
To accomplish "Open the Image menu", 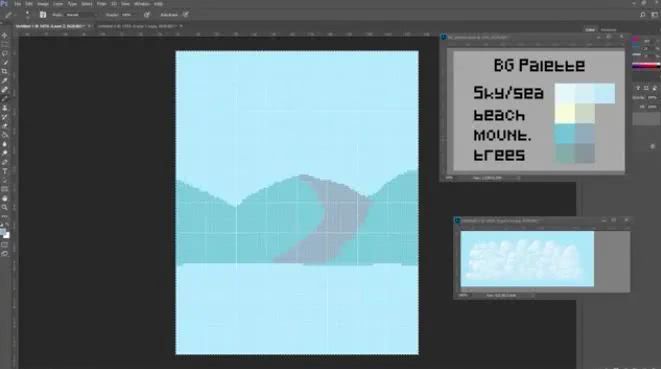I will coord(43,4).
